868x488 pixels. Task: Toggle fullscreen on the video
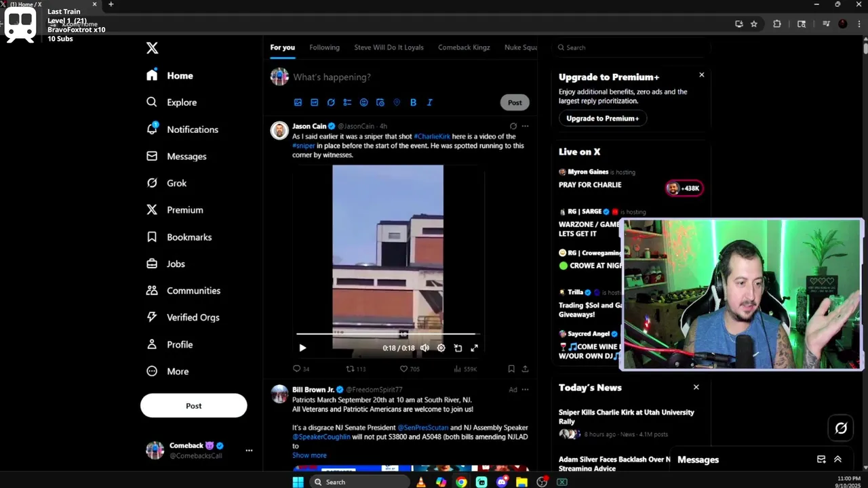[x=474, y=348]
